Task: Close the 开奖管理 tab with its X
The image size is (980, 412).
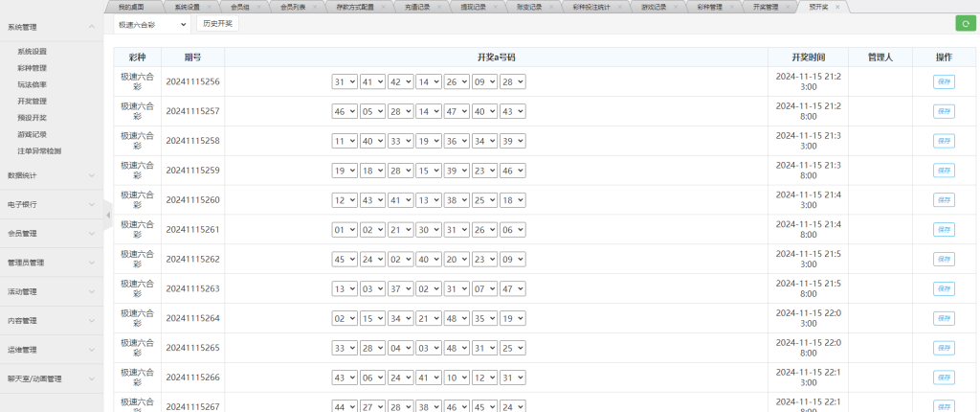Action: coord(787,7)
